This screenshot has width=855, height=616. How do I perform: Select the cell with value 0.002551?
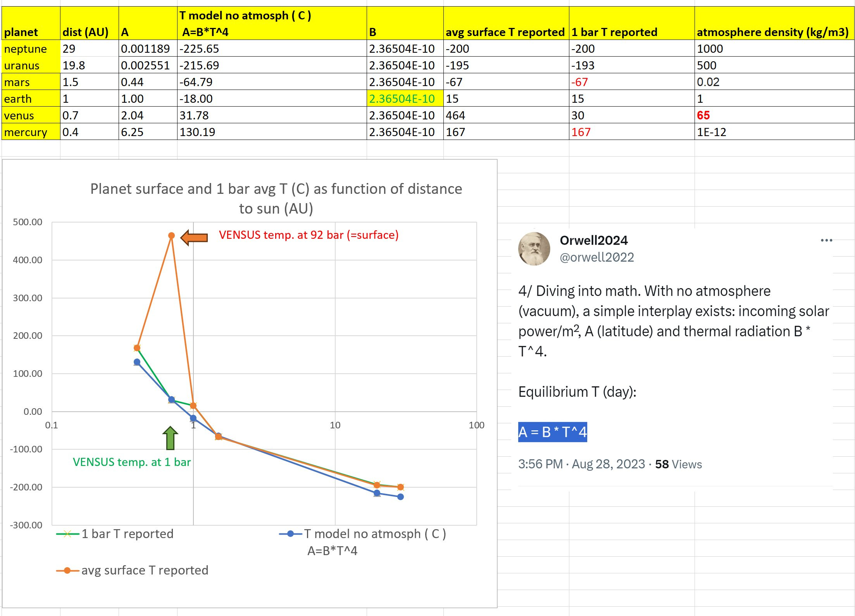point(148,65)
